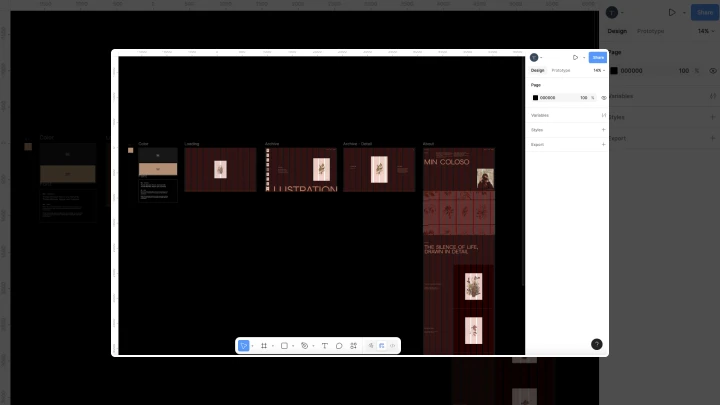Click the tan color block in the front Color frame

pos(158,169)
